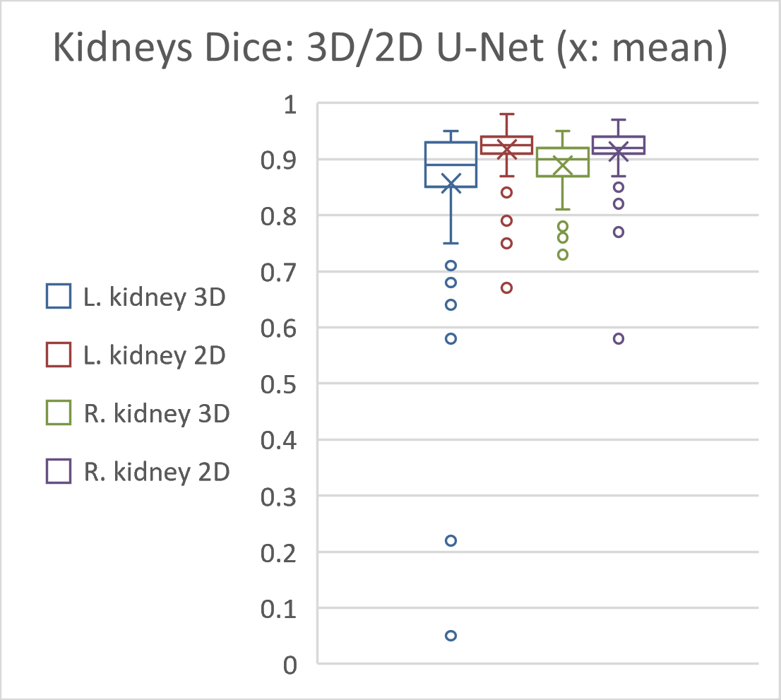781x700 pixels.
Task: Click the axis label 1 at top
Action: 290,105
